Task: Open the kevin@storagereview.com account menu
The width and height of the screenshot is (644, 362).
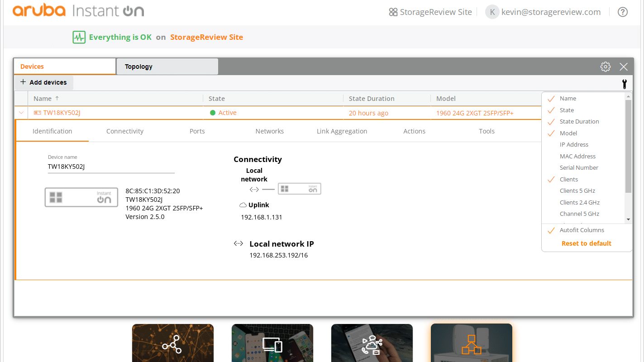Action: (x=543, y=12)
